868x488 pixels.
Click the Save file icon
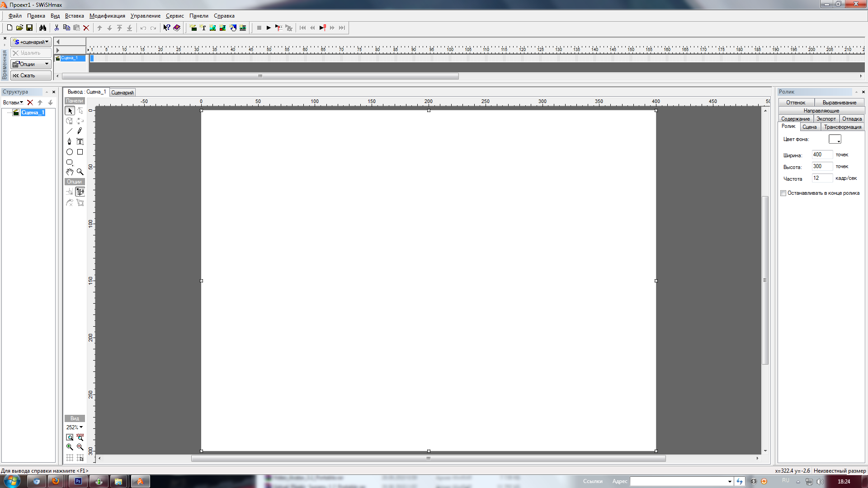(29, 28)
